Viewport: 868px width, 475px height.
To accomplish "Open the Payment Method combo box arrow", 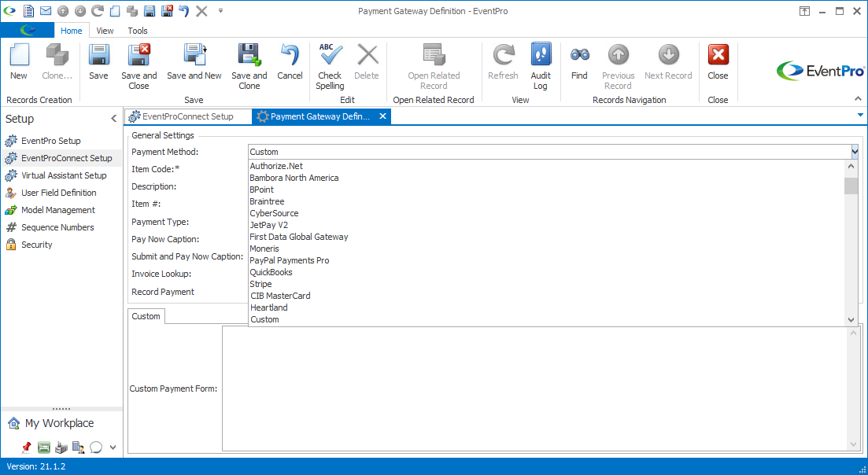I will coord(855,152).
